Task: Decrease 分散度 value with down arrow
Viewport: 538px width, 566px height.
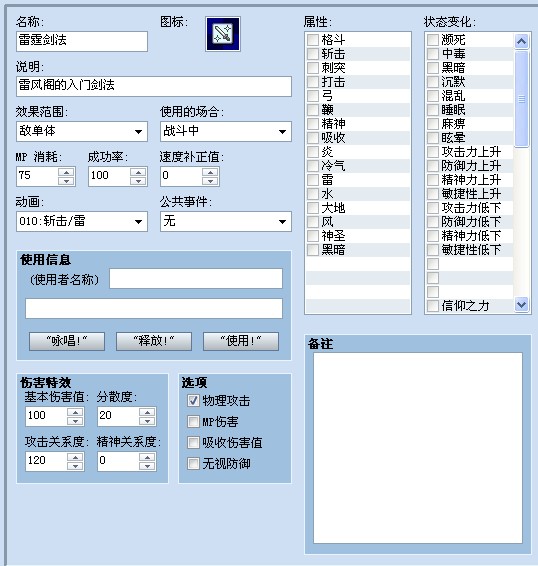Action: [147, 421]
